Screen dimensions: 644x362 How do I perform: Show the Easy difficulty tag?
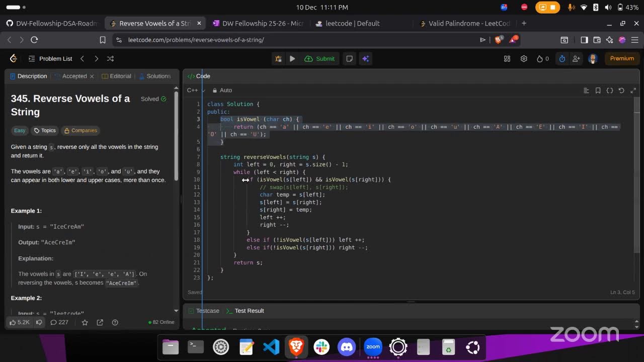[x=20, y=131]
